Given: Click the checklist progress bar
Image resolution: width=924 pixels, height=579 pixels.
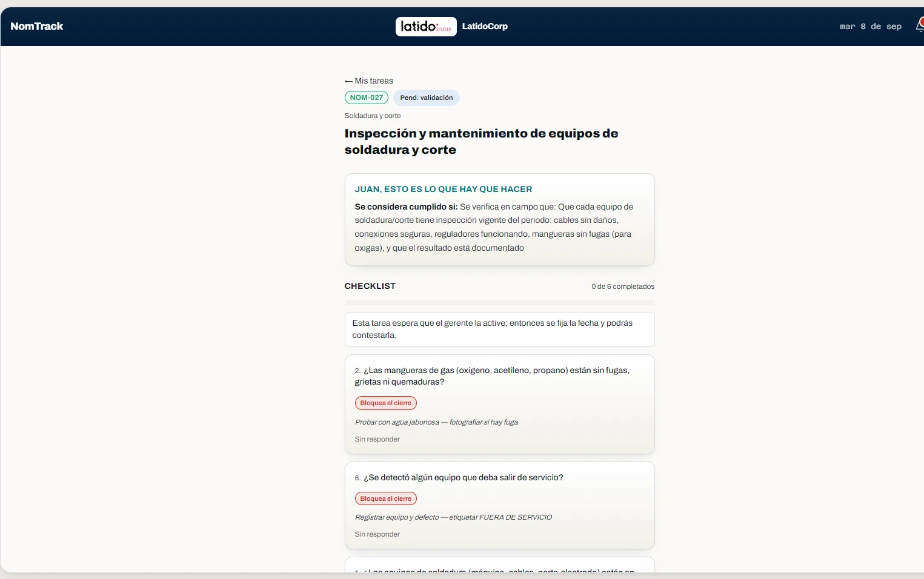Looking at the screenshot, I should 499,302.
